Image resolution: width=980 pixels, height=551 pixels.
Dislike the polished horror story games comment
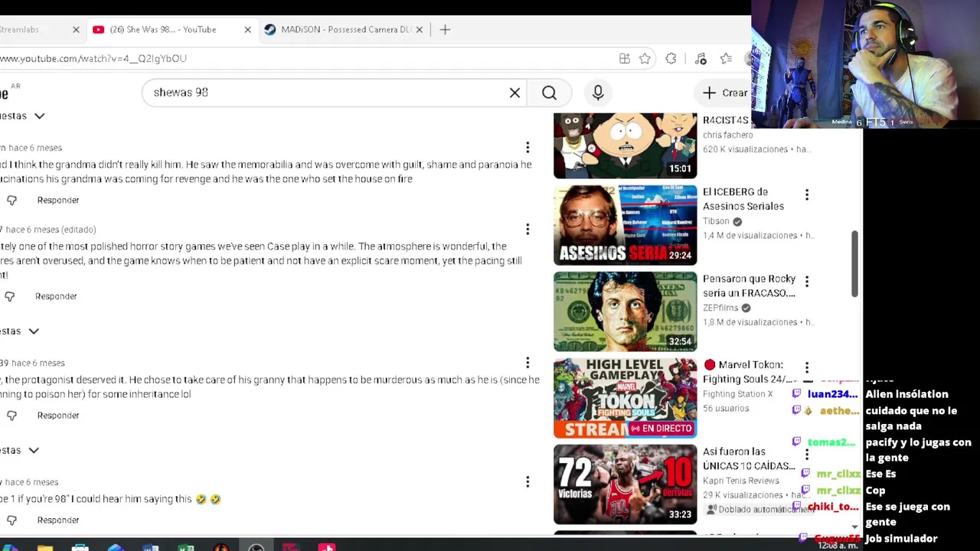coord(9,297)
